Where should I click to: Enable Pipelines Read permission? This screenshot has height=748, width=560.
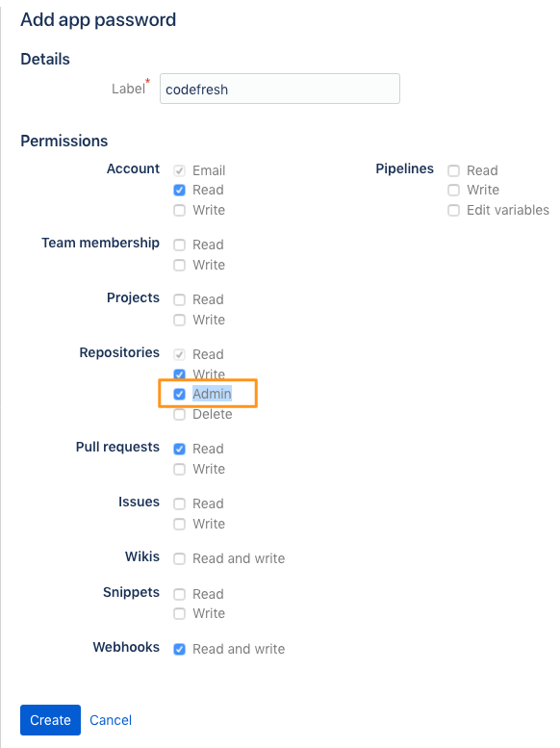[x=453, y=170]
